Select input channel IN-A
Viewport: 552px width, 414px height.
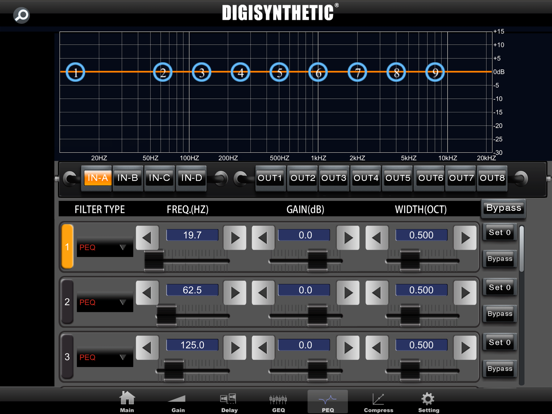tap(97, 178)
